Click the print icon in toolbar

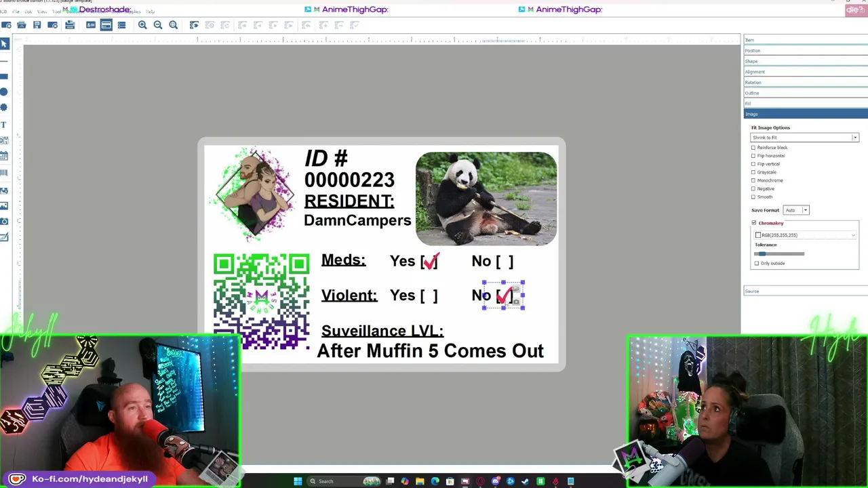click(70, 25)
